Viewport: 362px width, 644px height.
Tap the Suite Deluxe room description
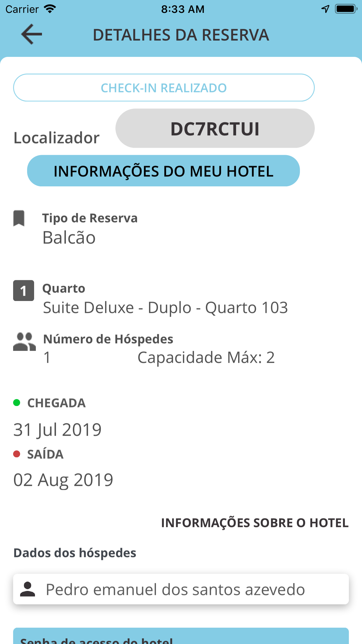click(x=165, y=308)
